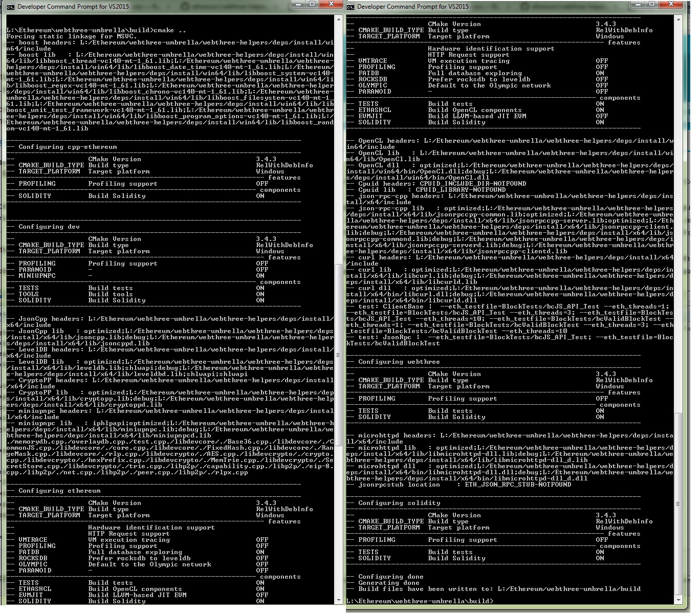
Task: Click the 'VMTRACE' row in the right window
Action: (477, 61)
